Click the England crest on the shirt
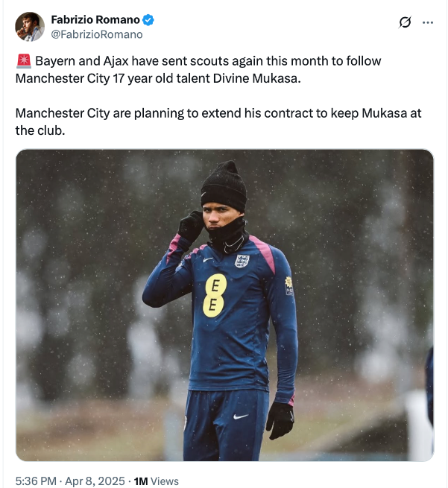Screen dimensions: 448x488 [x=242, y=261]
